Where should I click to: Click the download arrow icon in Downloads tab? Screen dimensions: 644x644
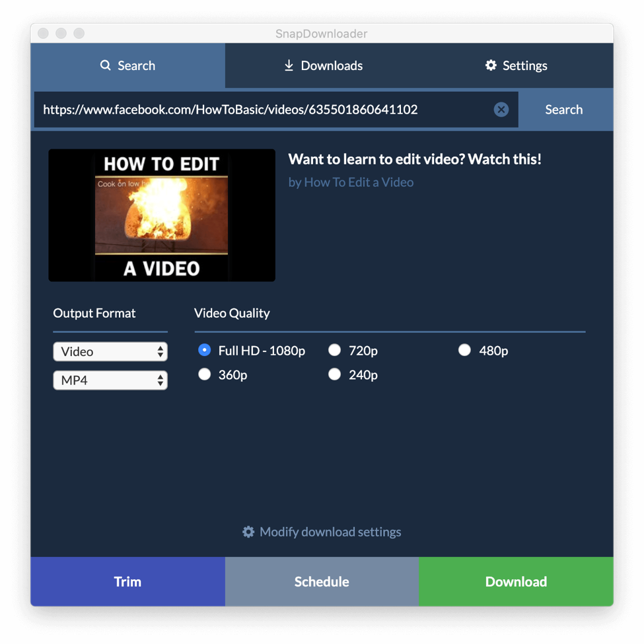[289, 65]
